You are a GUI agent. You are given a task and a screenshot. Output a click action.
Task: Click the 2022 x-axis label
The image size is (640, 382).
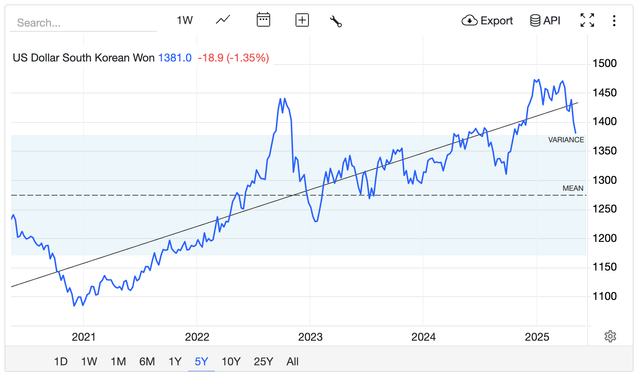click(x=197, y=337)
